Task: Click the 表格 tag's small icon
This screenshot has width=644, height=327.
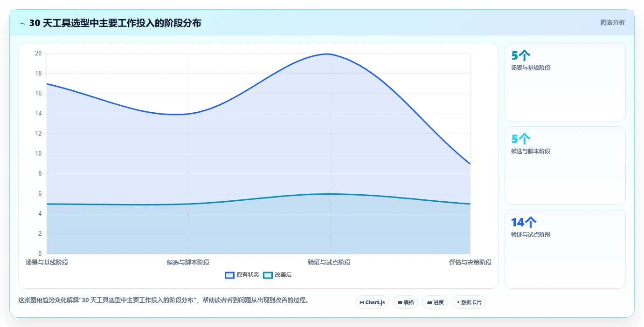Action: (400, 302)
